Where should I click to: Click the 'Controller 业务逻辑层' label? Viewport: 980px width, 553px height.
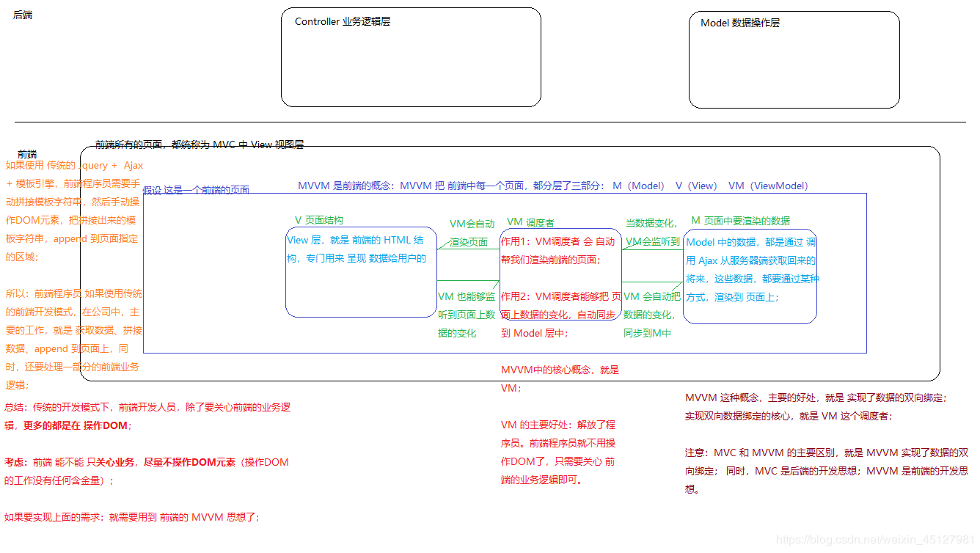coord(342,22)
